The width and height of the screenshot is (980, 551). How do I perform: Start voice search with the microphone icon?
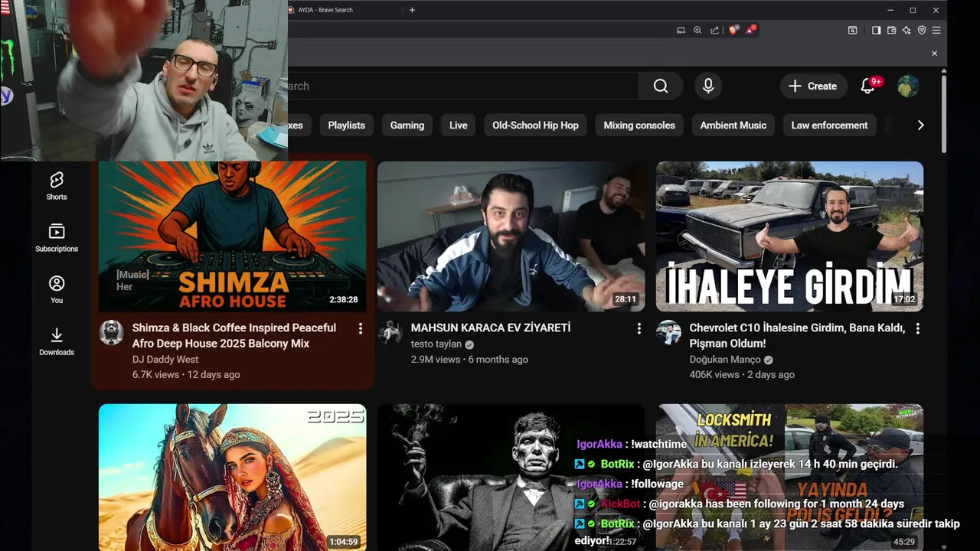pyautogui.click(x=708, y=86)
